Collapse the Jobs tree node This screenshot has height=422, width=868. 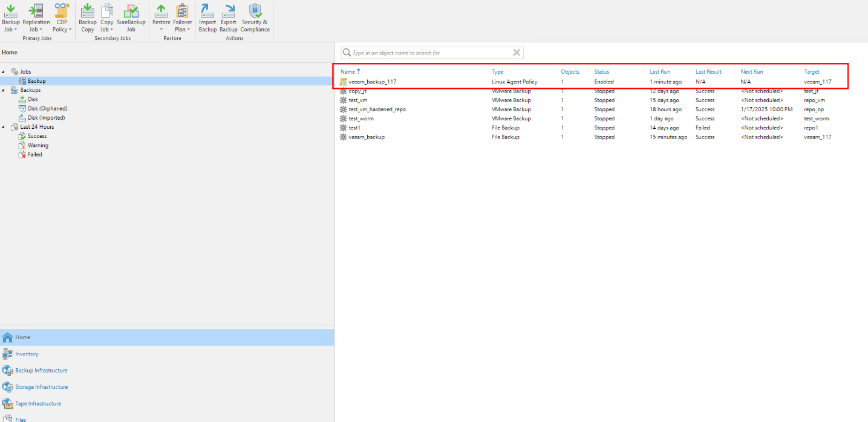coord(4,72)
